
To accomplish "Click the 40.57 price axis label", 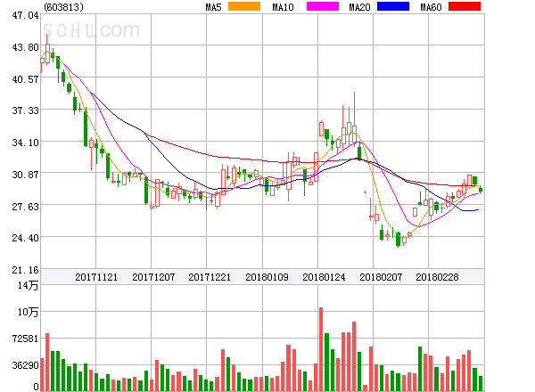I will point(25,79).
